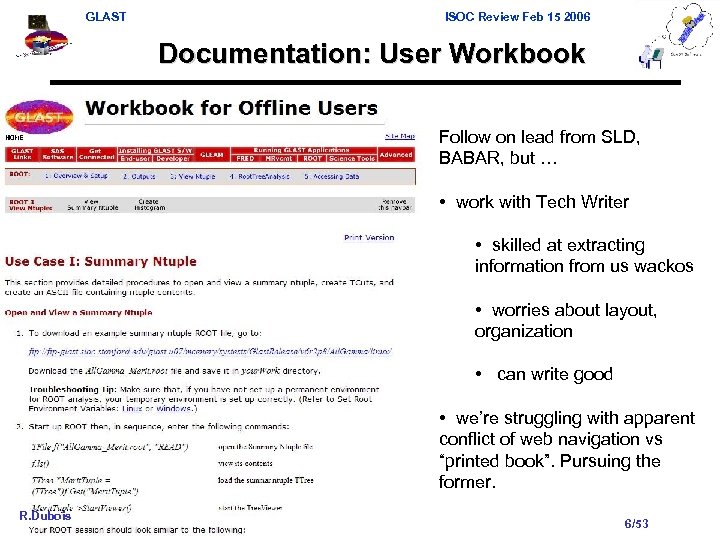Click the TFile AllGamma_Merit.root command line
720x540 pixels.
(110, 447)
